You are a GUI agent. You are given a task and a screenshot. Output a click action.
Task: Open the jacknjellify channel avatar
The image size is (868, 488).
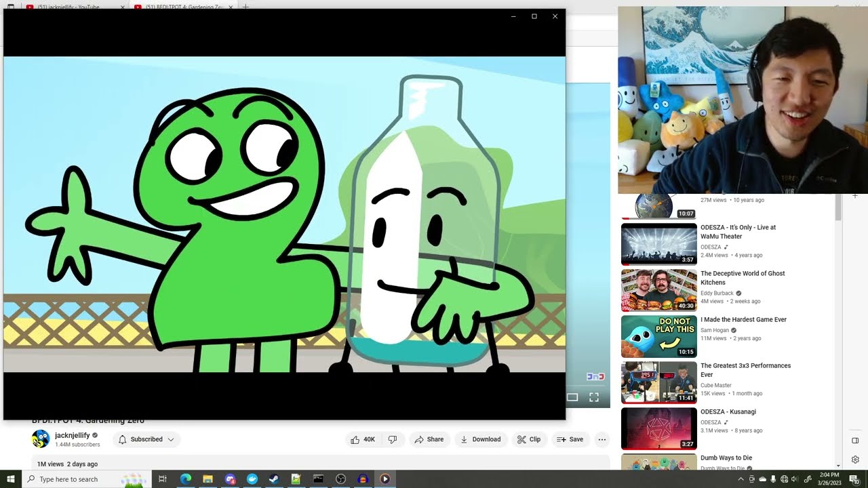click(x=41, y=439)
